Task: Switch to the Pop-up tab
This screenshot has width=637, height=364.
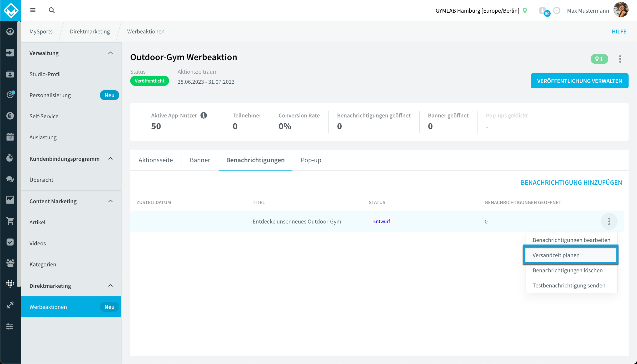Action: coord(311,160)
